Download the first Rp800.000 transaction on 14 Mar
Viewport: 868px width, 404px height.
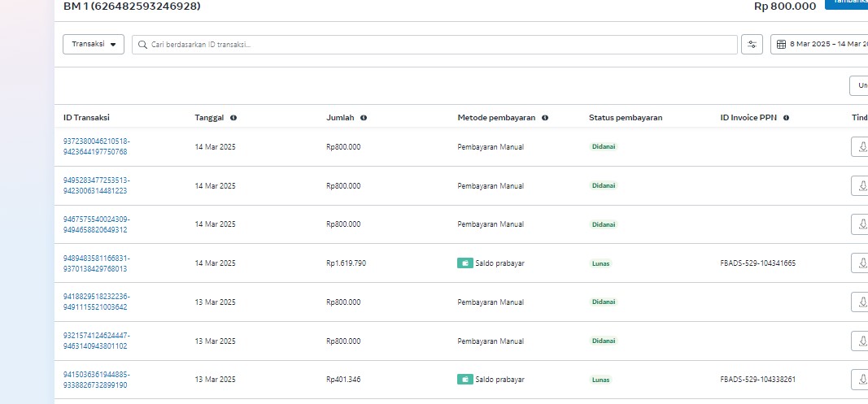[861, 147]
